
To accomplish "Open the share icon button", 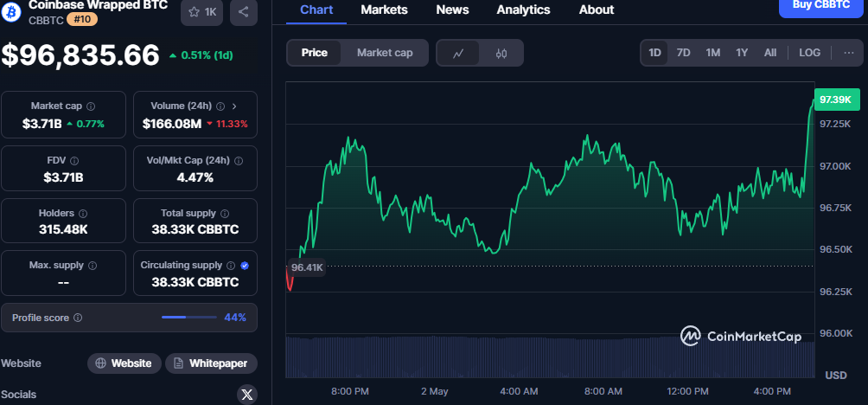I will coord(244,11).
